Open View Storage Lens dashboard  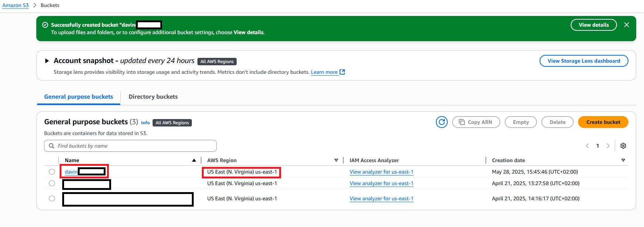[x=584, y=61]
